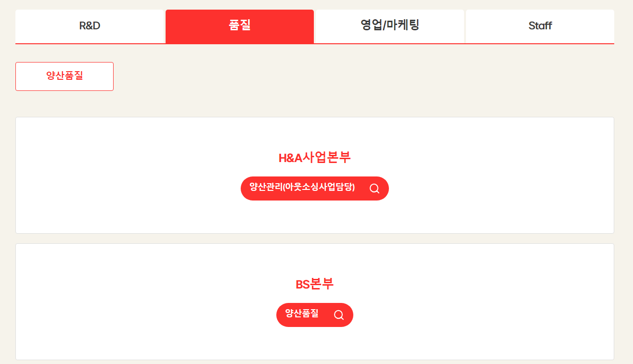This screenshot has width=633, height=364.
Task: Switch to the Staff tab
Action: coord(539,26)
